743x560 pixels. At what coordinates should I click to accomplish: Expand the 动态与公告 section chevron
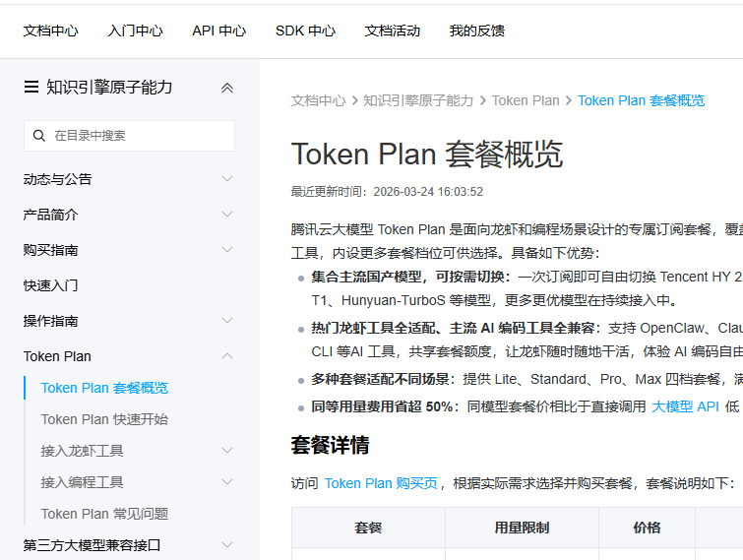coord(227,178)
